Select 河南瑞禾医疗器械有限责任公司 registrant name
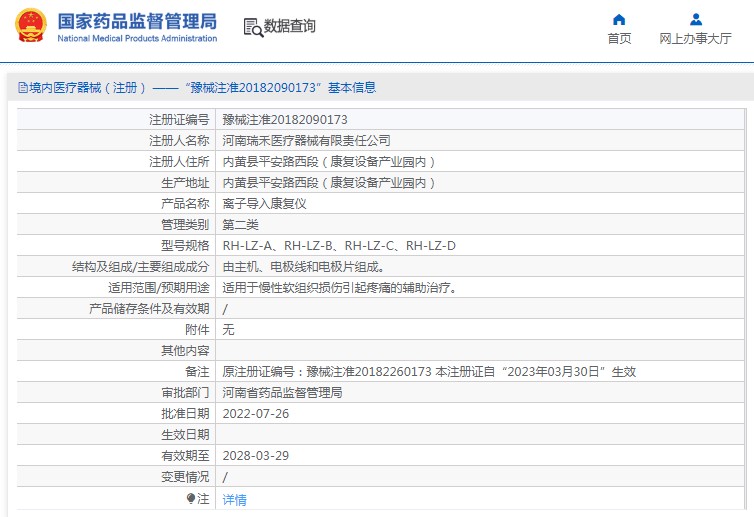This screenshot has height=517, width=754. pos(306,140)
